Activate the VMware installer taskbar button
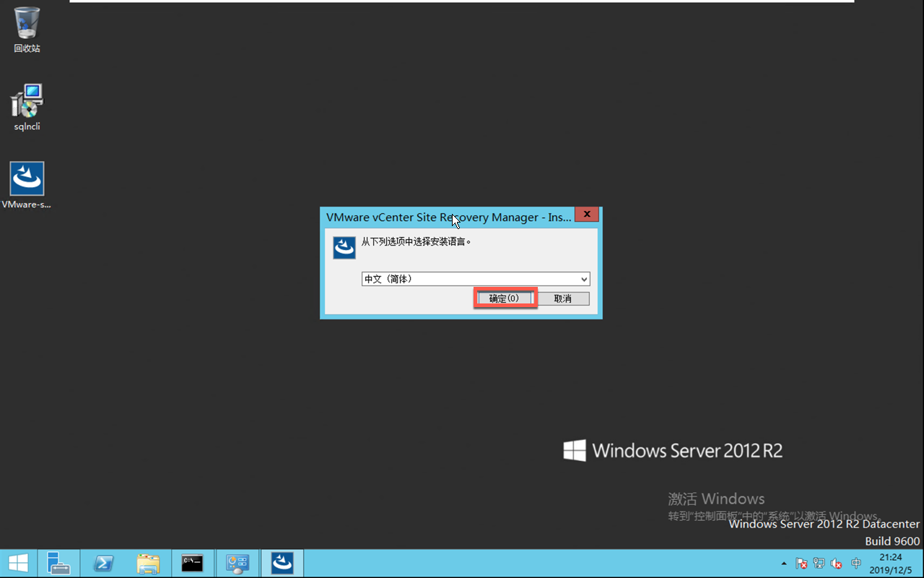The image size is (924, 578). coord(282,564)
